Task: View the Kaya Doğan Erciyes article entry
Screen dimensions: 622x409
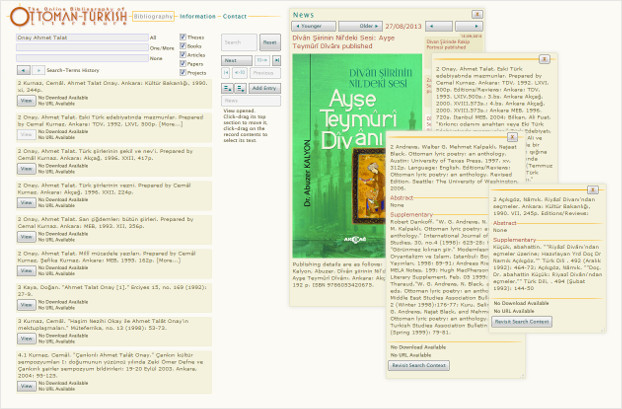Action: [x=27, y=305]
